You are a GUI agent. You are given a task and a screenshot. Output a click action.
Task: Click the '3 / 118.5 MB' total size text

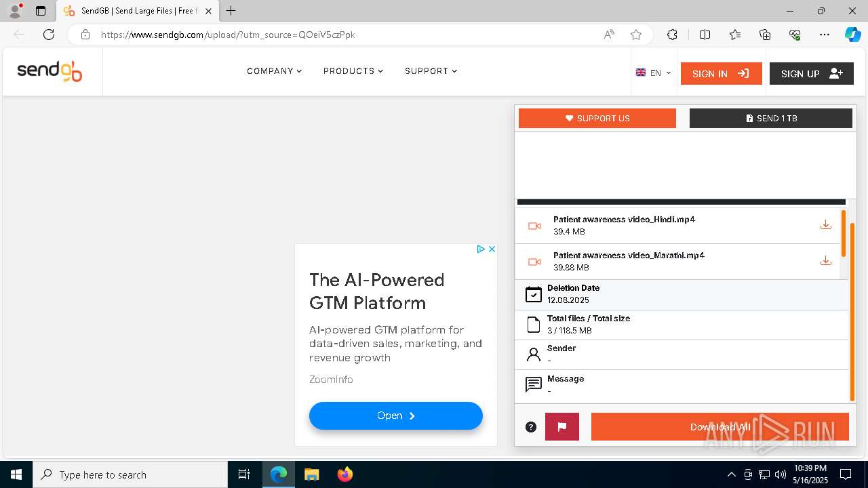pyautogui.click(x=570, y=331)
